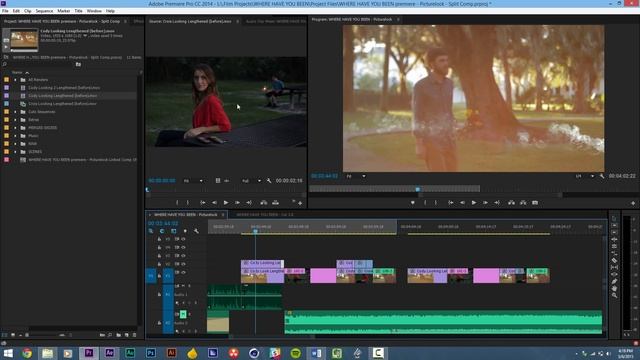Click timeline horizontal zoom scrollbar
Viewport: 640px width, 360px height.
point(272,337)
